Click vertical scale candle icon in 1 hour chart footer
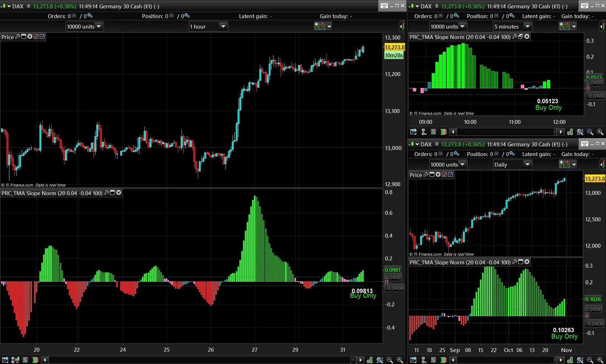The height and width of the screenshot is (364, 606). tap(369, 360)
